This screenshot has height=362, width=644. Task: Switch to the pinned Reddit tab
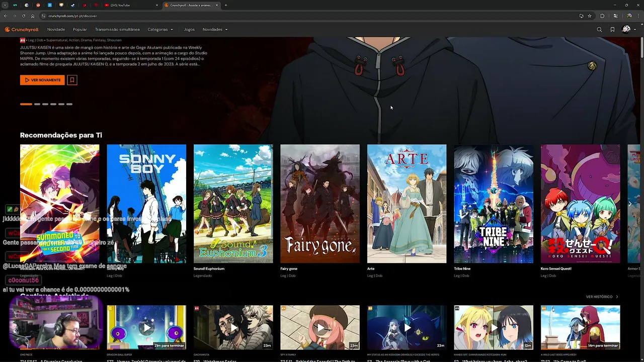click(x=38, y=5)
